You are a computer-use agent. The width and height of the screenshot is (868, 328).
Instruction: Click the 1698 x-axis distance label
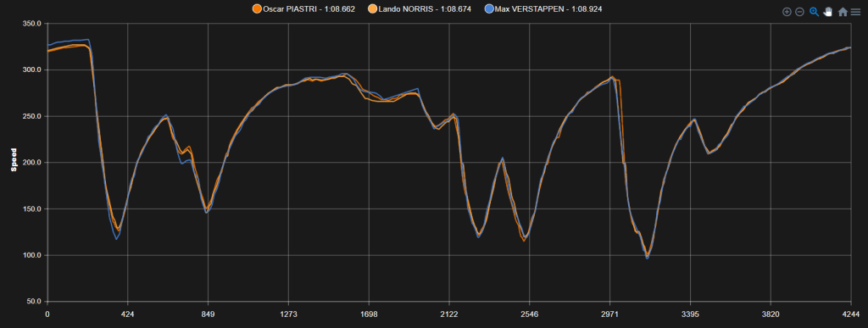coord(369,314)
